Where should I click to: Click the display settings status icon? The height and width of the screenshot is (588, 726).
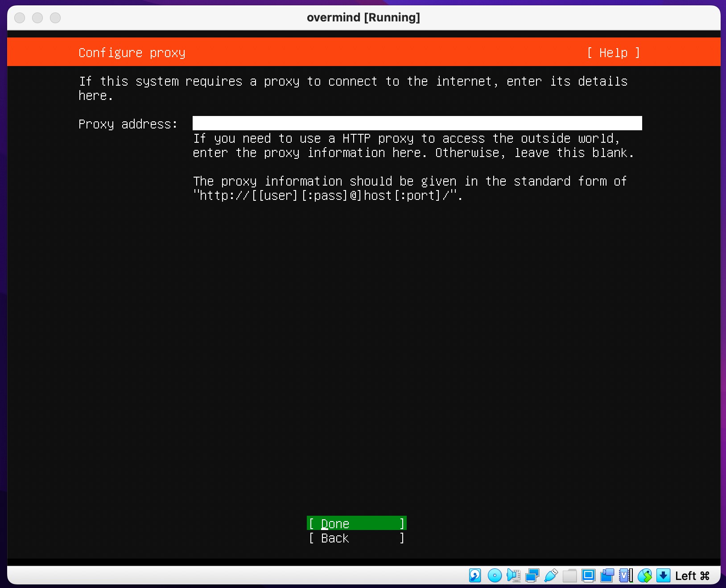click(x=589, y=576)
